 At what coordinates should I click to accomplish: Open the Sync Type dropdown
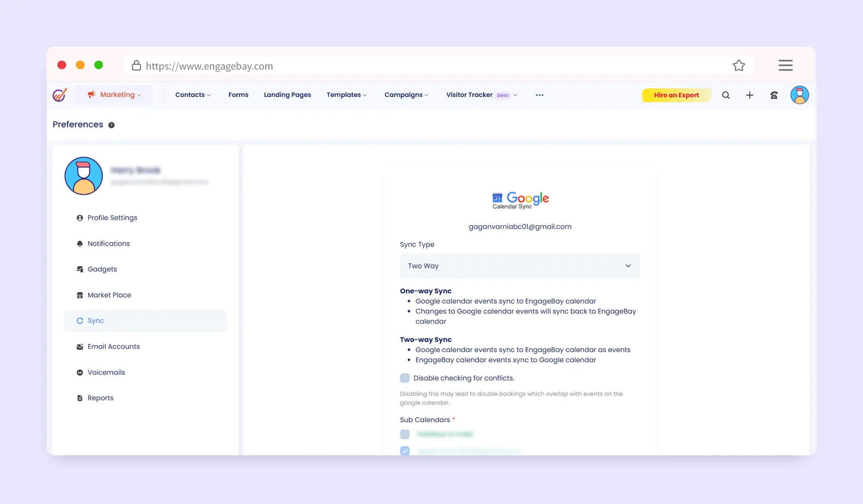[519, 266]
